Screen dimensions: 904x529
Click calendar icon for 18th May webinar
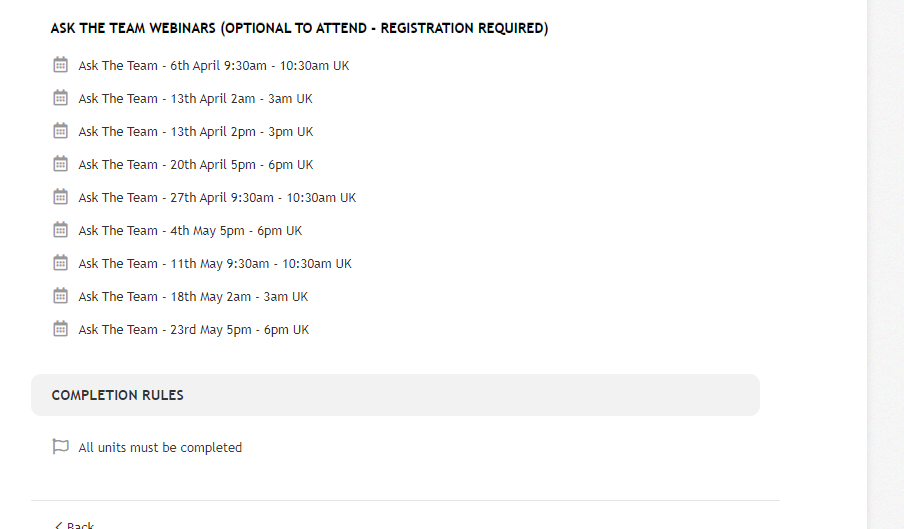pos(61,296)
